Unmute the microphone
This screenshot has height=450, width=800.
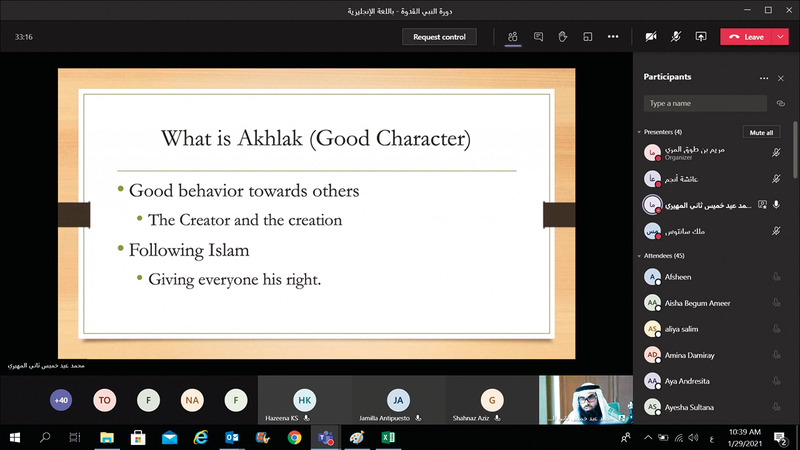coord(676,37)
